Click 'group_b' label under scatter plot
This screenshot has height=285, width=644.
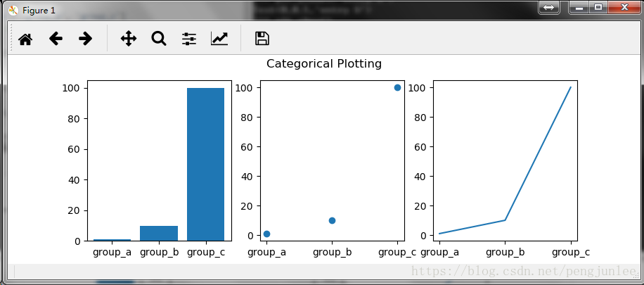pos(333,253)
